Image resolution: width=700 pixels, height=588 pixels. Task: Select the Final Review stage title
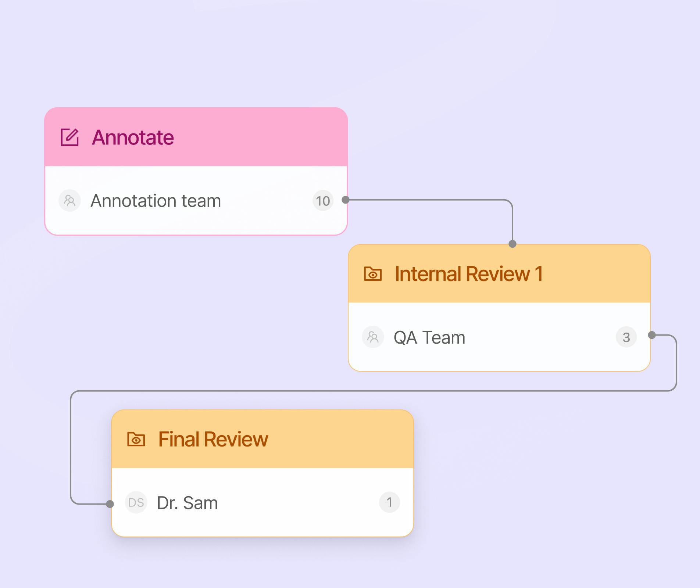(x=213, y=439)
